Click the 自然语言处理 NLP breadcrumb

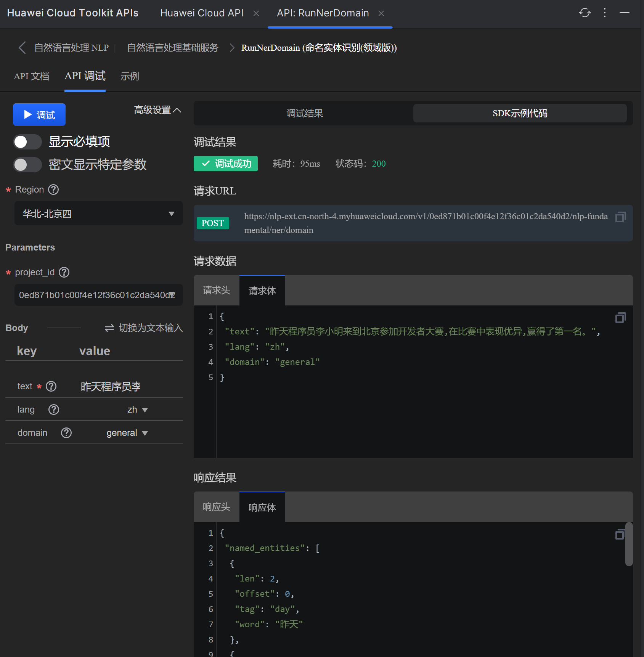[x=72, y=48]
